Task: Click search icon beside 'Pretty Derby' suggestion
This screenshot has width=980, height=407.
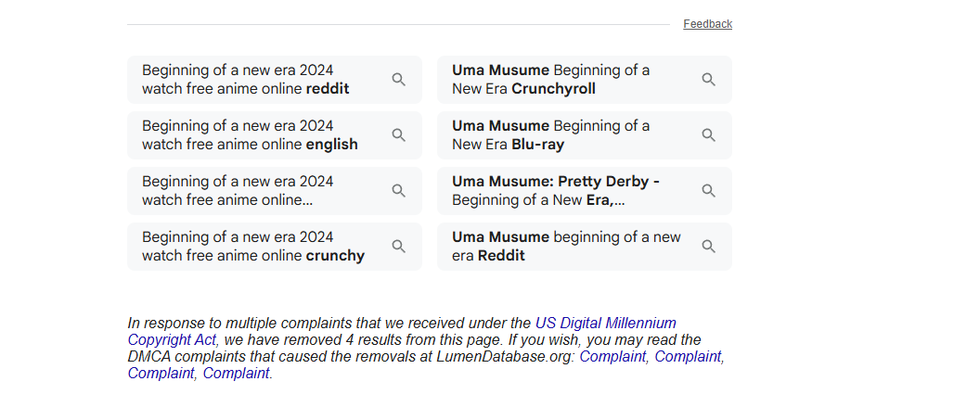Action: [x=708, y=190]
